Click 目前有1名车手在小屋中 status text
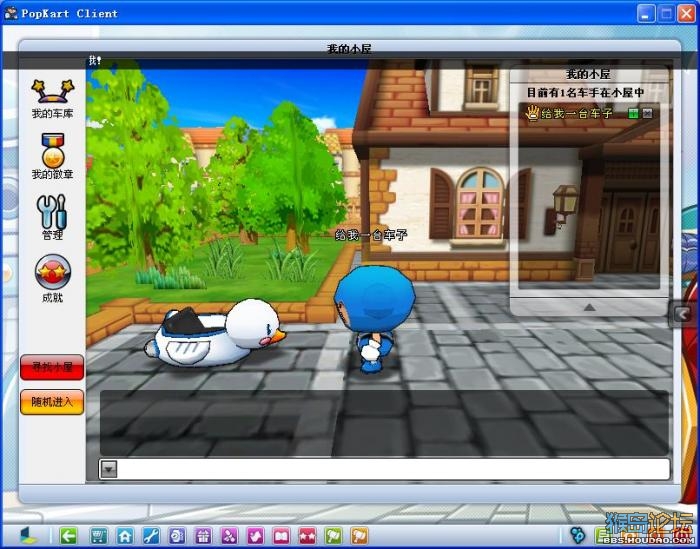The width and height of the screenshot is (700, 549). coord(585,92)
